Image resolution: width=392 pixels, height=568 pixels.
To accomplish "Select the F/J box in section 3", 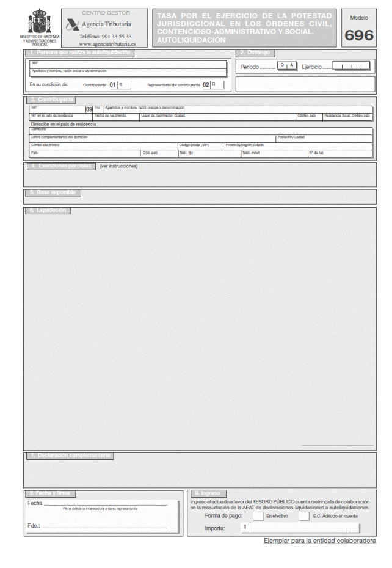I will [98, 109].
